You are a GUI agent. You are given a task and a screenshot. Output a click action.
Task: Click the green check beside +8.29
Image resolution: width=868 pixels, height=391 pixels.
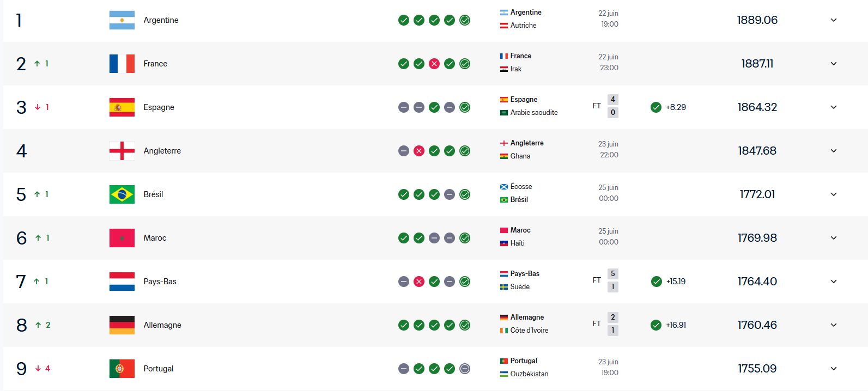(656, 107)
